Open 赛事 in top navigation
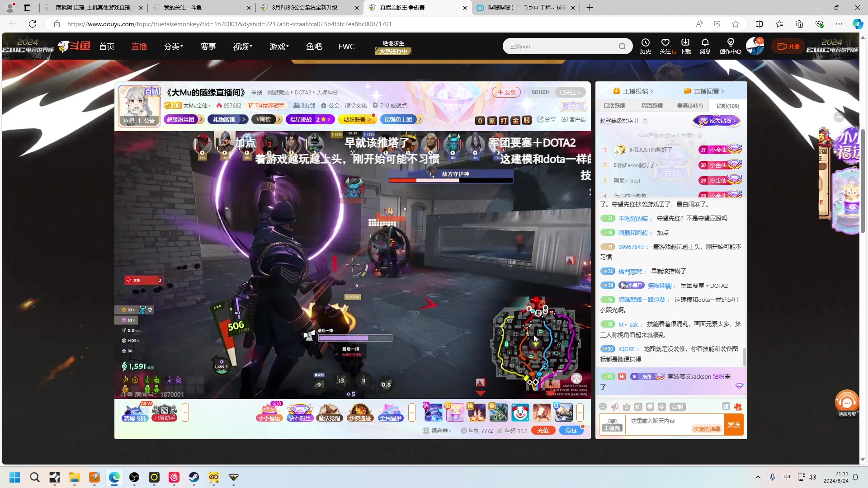Screen dimensions: 868x488 click(208, 47)
